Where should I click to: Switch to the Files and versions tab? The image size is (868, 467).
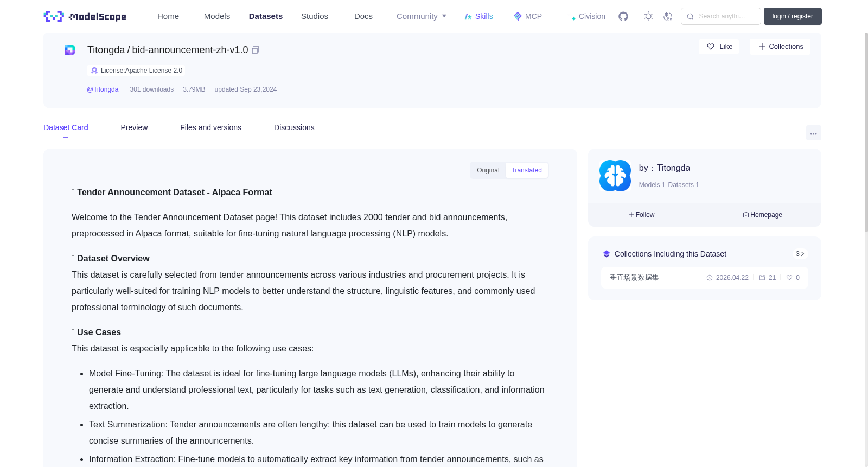click(210, 127)
